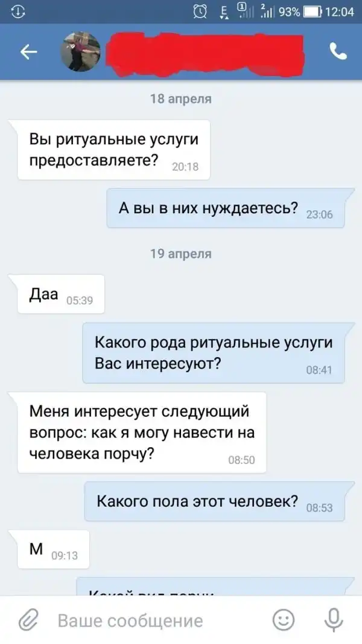The height and width of the screenshot is (644, 362).
Task: Tap the message about "навести на человека порчу"
Action: coord(141,433)
